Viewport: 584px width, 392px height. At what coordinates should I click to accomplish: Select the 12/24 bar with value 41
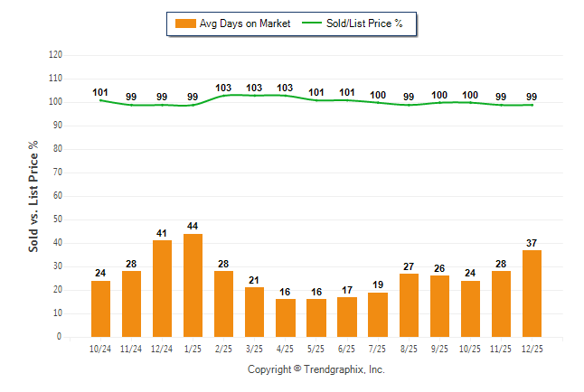[162, 289]
